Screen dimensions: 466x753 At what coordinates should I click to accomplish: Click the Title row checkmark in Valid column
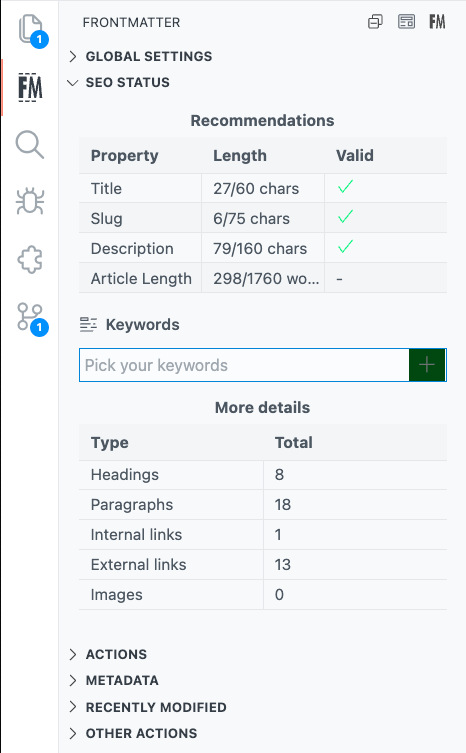[345, 187]
